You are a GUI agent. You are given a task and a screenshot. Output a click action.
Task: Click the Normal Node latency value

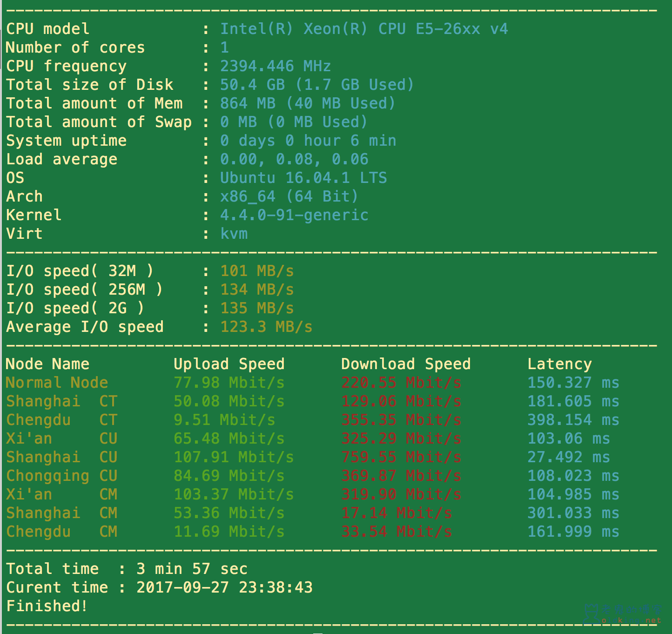coord(573,383)
